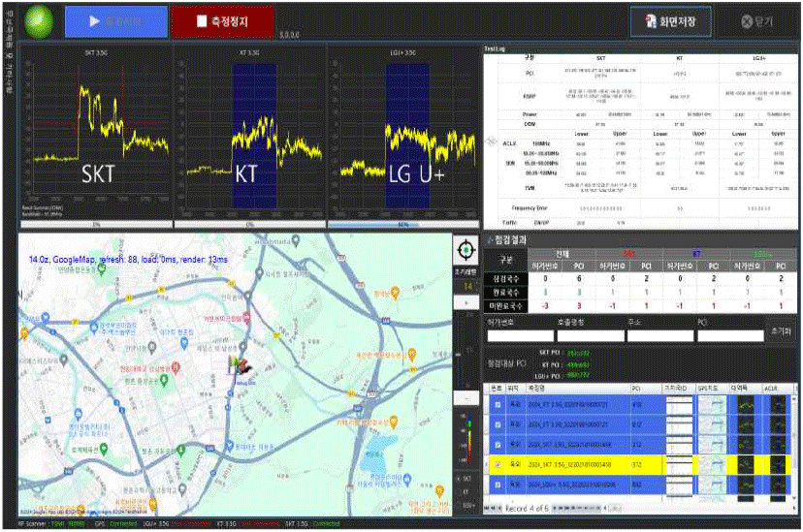Toggle checkbox of yellow SKT row, PCI 372
Image resolution: width=803 pixels, height=532 pixels.
point(498,464)
